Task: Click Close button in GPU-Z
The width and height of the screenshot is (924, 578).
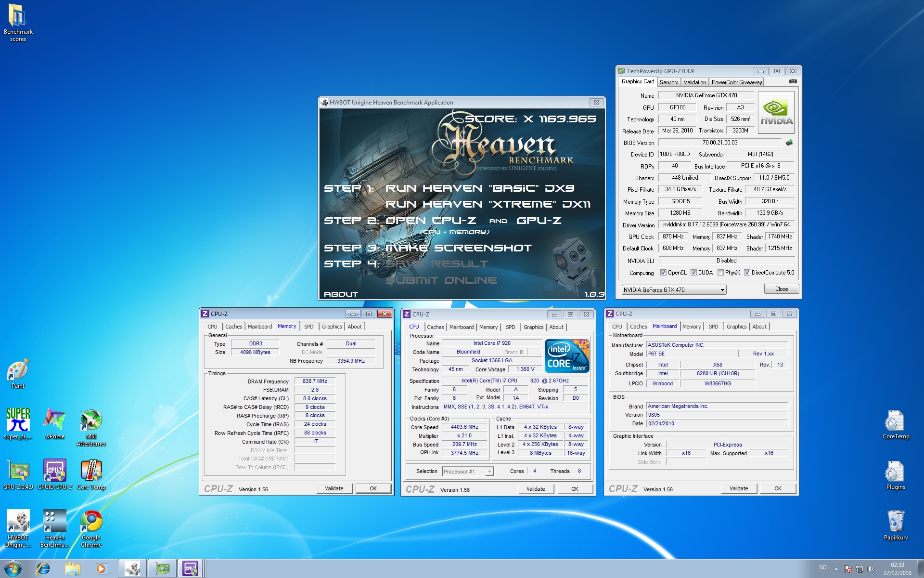Action: (781, 289)
